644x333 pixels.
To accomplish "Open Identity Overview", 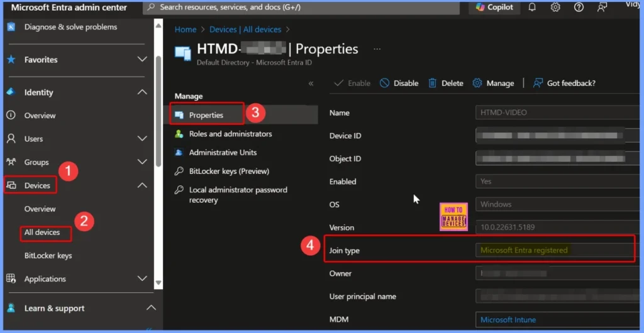I will (40, 116).
